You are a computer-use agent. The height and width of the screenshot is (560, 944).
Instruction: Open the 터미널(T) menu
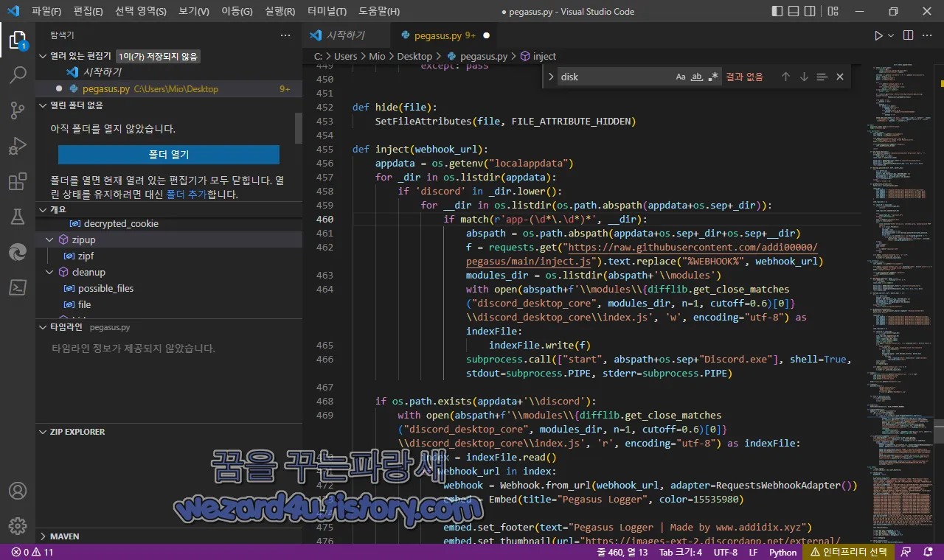[327, 12]
